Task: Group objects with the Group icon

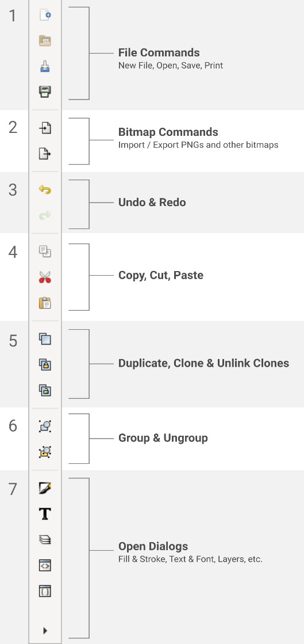Action: 45,426
